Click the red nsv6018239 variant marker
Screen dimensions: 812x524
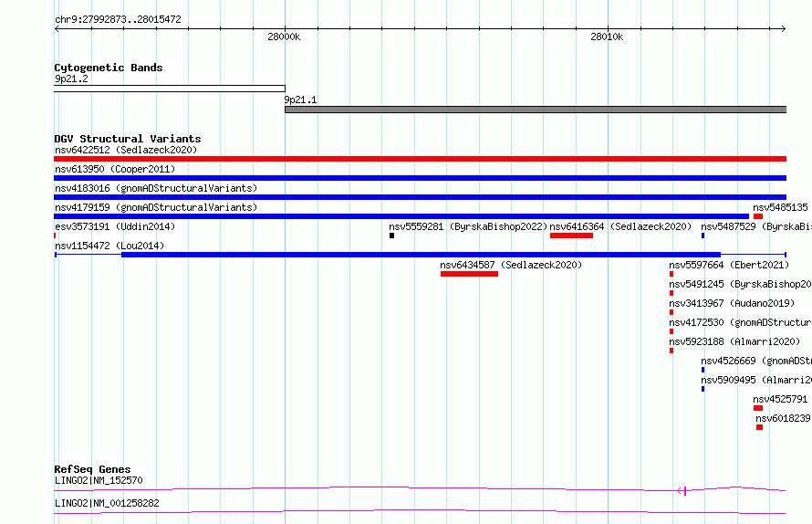pyautogui.click(x=759, y=427)
